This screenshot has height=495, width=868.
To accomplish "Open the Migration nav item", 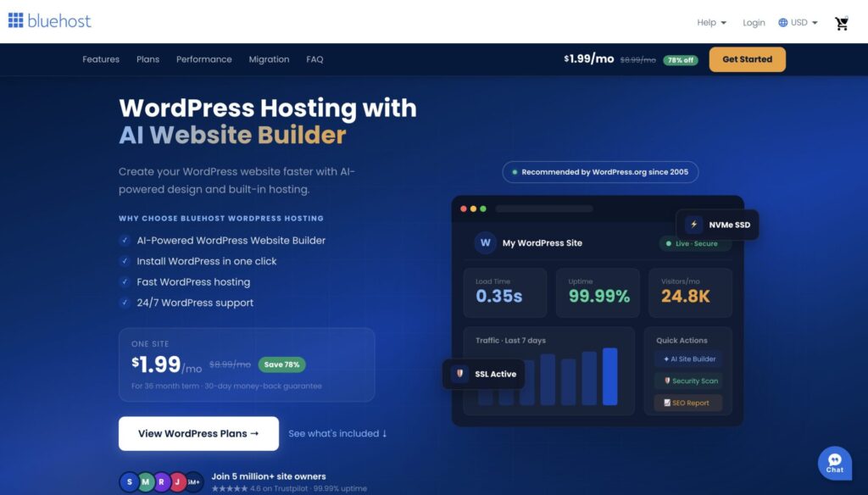I will [269, 59].
